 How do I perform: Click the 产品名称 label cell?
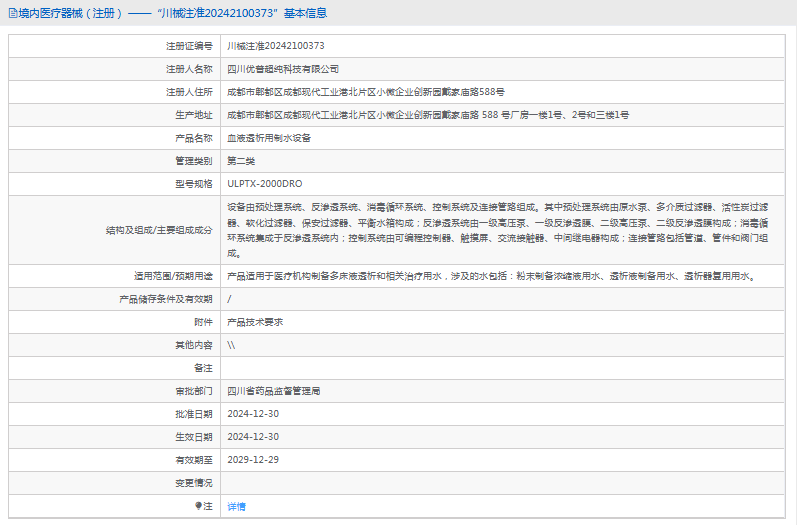[x=115, y=138]
